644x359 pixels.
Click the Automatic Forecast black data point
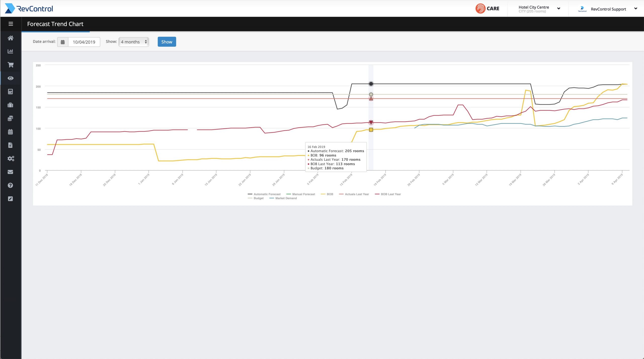tap(371, 84)
